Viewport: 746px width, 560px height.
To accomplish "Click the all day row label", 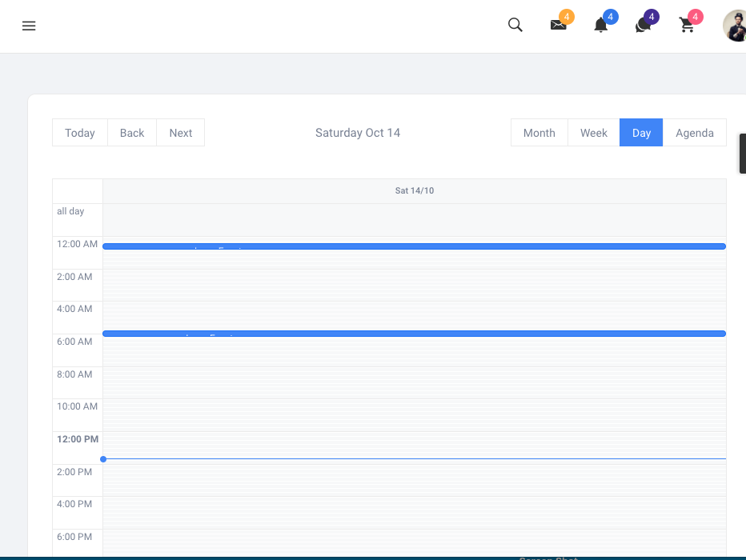I will (x=70, y=211).
